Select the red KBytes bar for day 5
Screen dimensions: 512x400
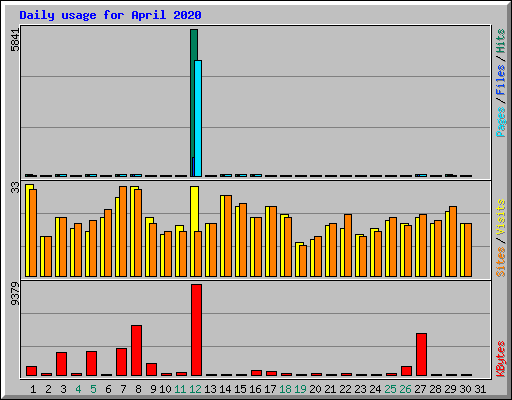[x=91, y=363]
